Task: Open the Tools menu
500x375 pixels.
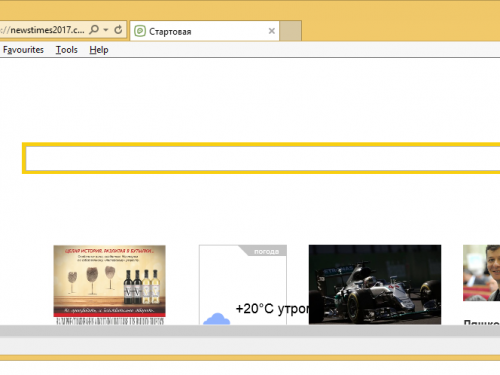Action: [67, 50]
